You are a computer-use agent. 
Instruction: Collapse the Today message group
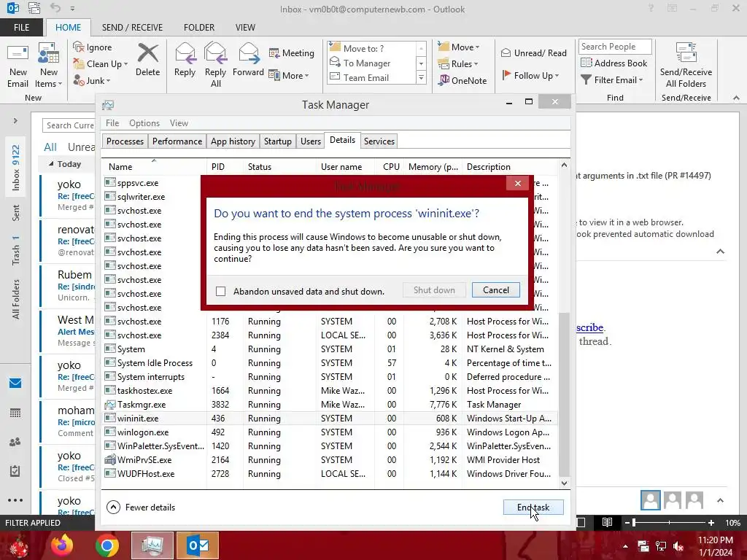click(x=51, y=164)
